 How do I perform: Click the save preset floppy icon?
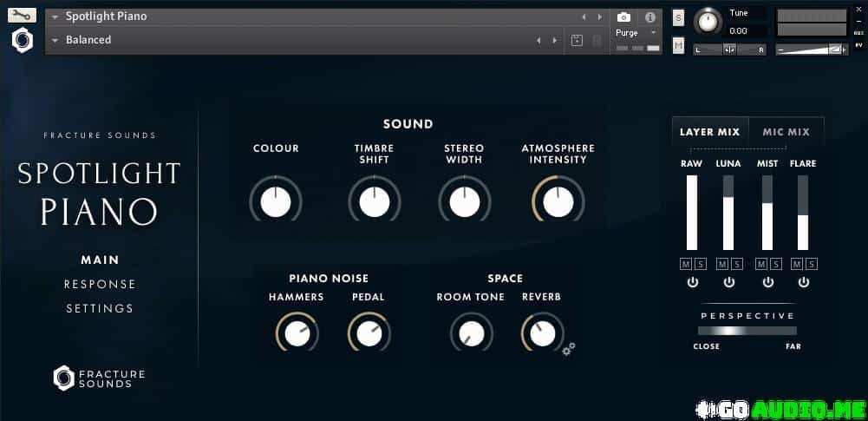click(x=578, y=40)
